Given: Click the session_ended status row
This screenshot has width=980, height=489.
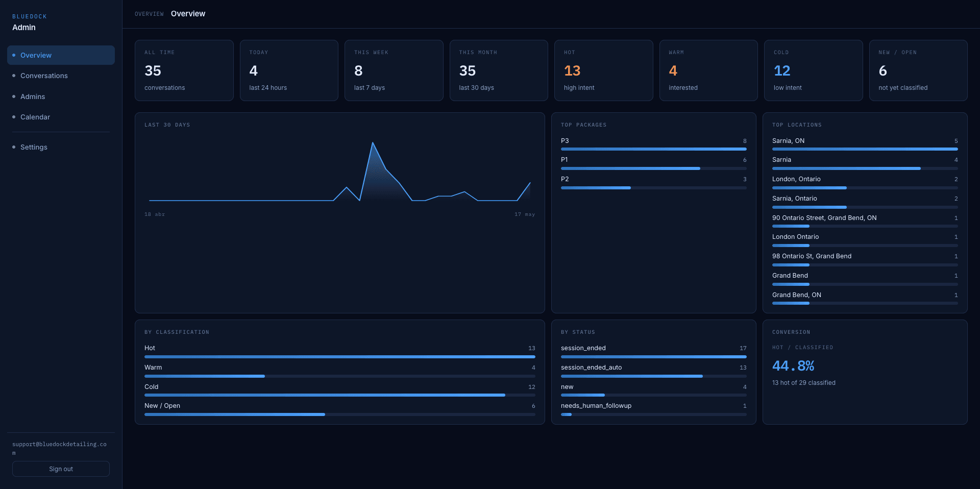Looking at the screenshot, I should (x=654, y=352).
